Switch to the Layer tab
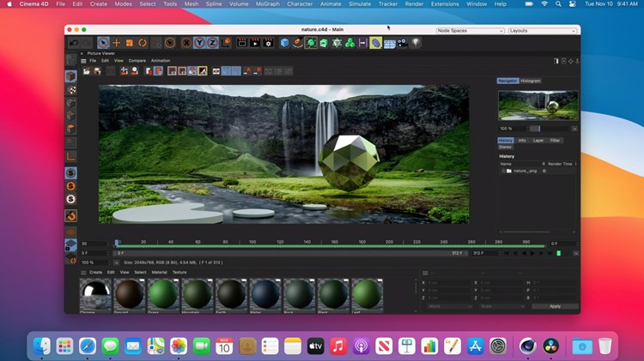 [538, 141]
